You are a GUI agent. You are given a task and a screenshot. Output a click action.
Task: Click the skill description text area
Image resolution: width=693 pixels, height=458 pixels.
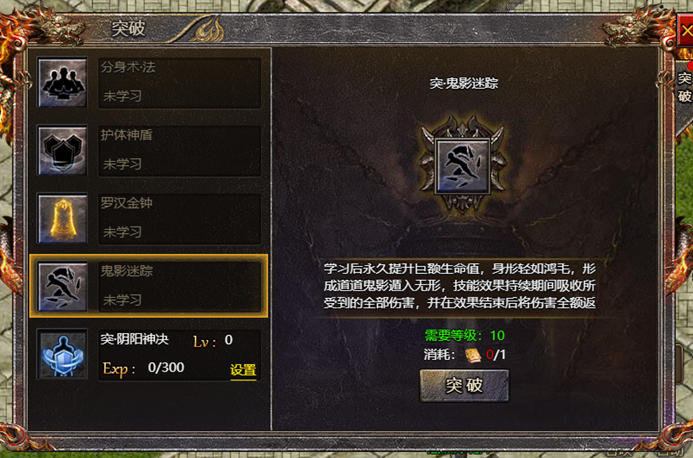click(x=460, y=286)
